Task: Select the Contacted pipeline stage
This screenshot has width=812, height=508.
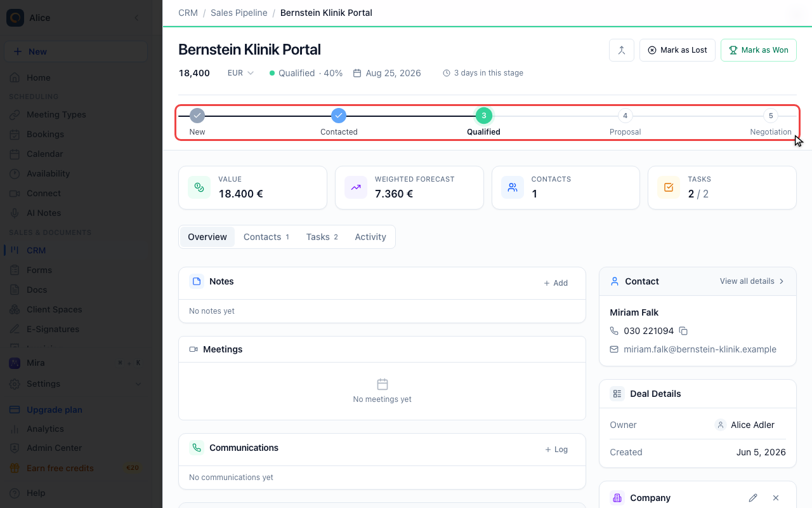Action: (339, 123)
